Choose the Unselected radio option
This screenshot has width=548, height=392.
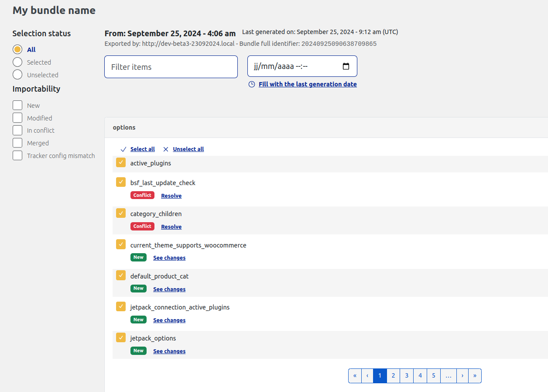(17, 75)
